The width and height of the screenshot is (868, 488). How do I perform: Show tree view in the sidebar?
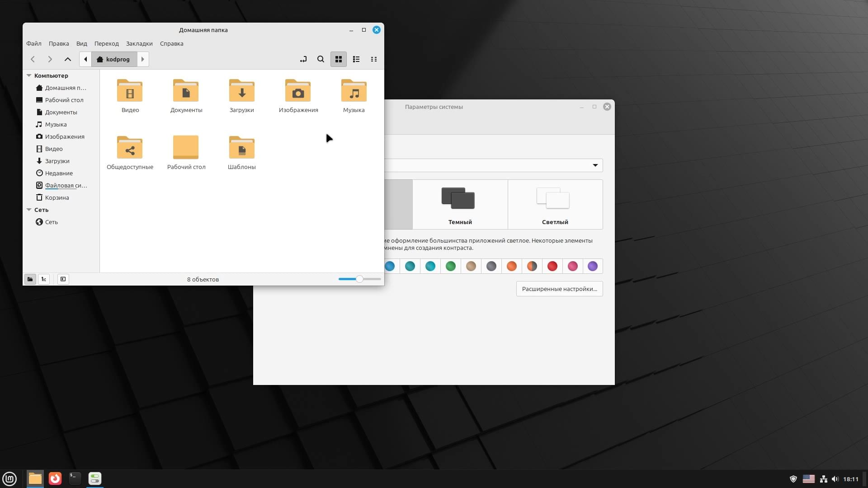(44, 279)
